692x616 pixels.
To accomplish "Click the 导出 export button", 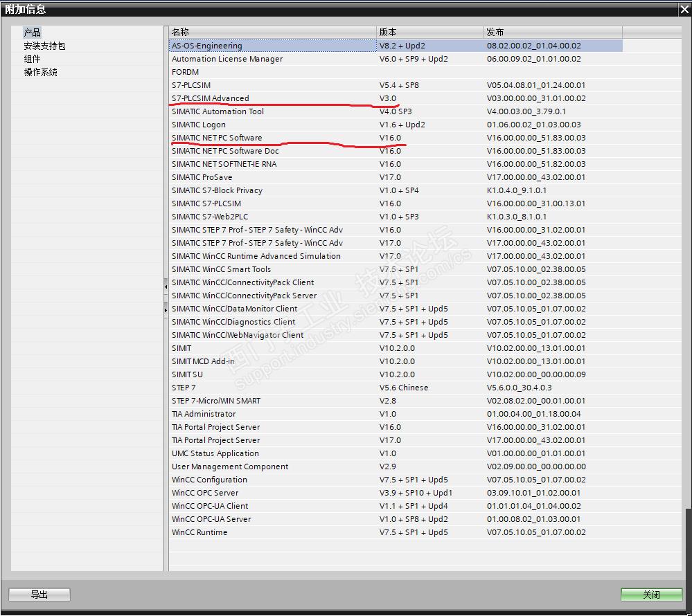I will (x=39, y=595).
